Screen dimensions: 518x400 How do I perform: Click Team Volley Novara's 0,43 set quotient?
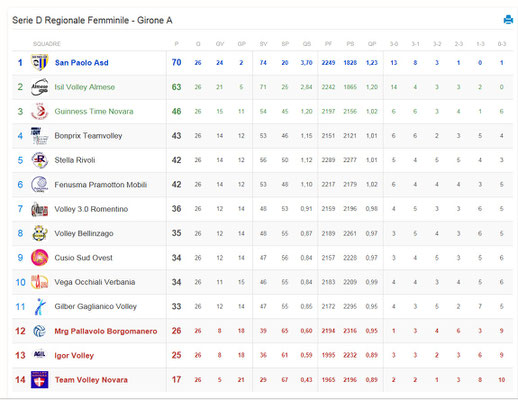pyautogui.click(x=306, y=380)
